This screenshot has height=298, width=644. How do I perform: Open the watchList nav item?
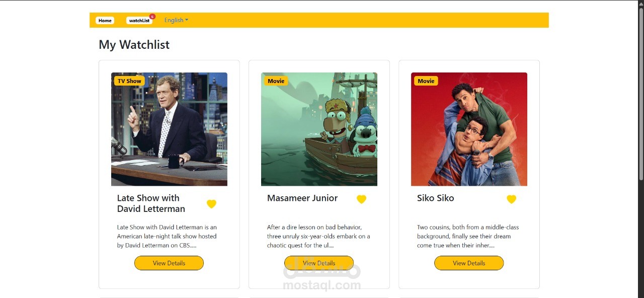(x=139, y=21)
